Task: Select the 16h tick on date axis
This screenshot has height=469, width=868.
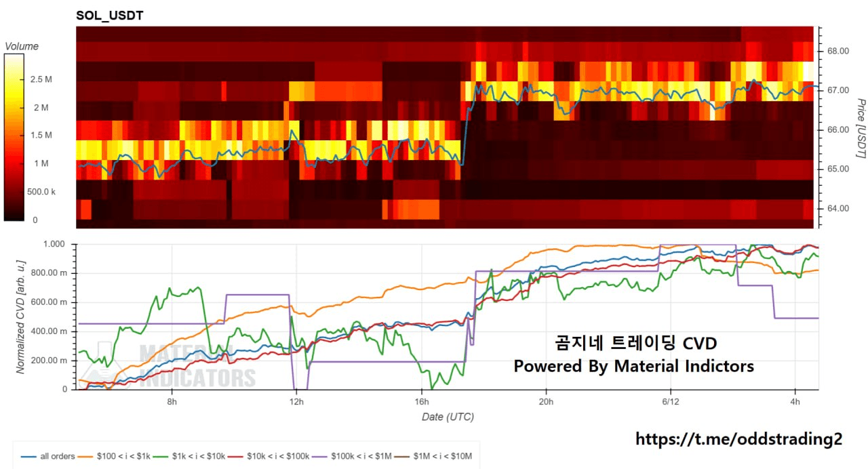Action: [x=421, y=401]
